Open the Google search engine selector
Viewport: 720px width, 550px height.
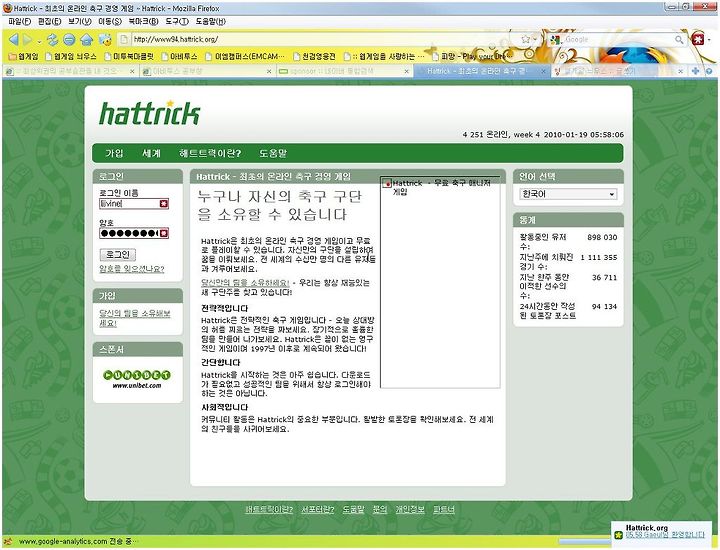click(556, 40)
